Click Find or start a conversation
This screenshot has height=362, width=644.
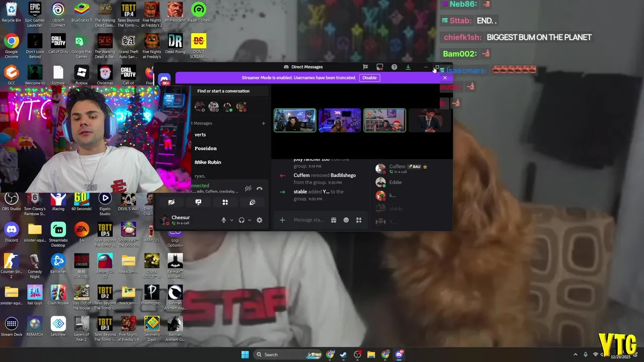(223, 91)
